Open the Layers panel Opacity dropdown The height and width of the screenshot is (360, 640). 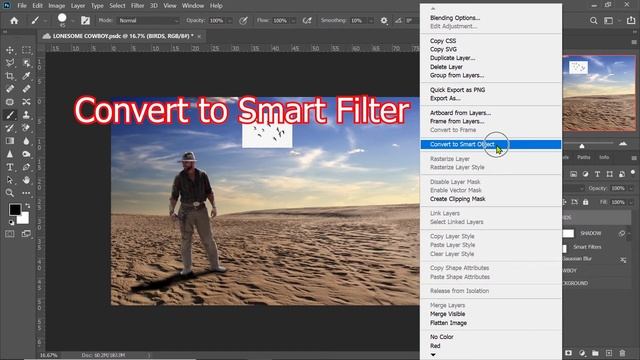(630, 188)
